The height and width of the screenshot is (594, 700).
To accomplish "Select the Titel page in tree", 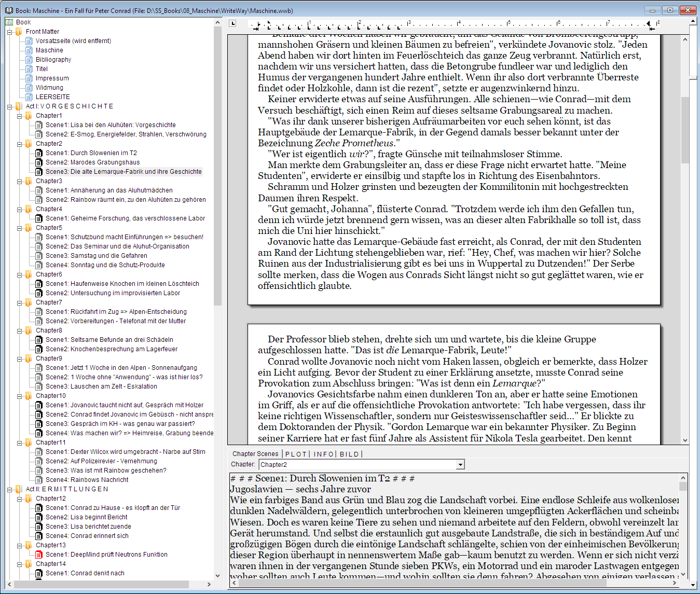I will tap(42, 69).
